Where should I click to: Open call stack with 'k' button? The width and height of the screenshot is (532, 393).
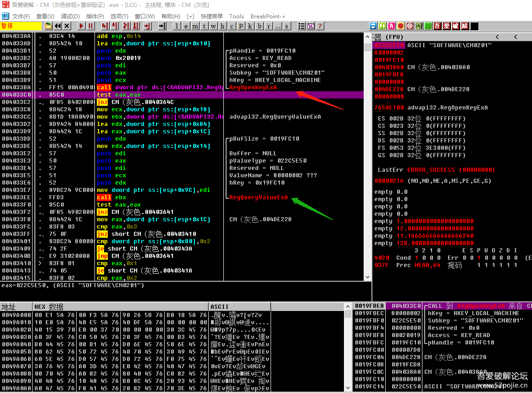pos(250,26)
